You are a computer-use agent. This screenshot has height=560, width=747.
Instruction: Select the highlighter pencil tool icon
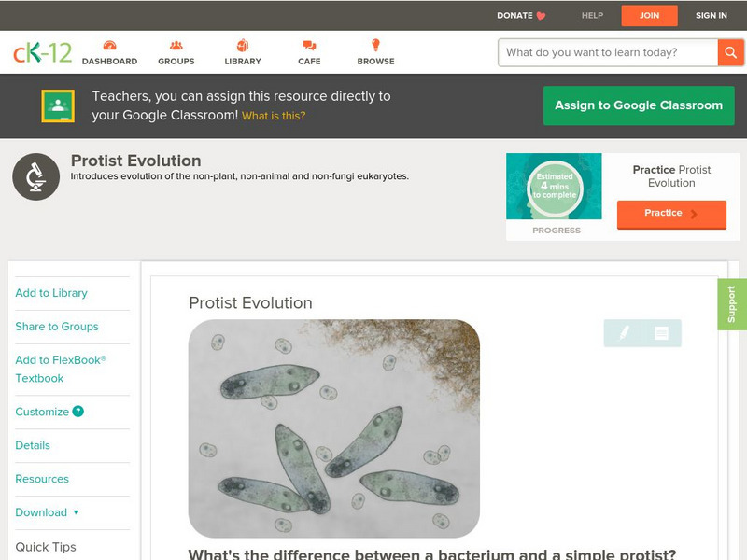(624, 332)
